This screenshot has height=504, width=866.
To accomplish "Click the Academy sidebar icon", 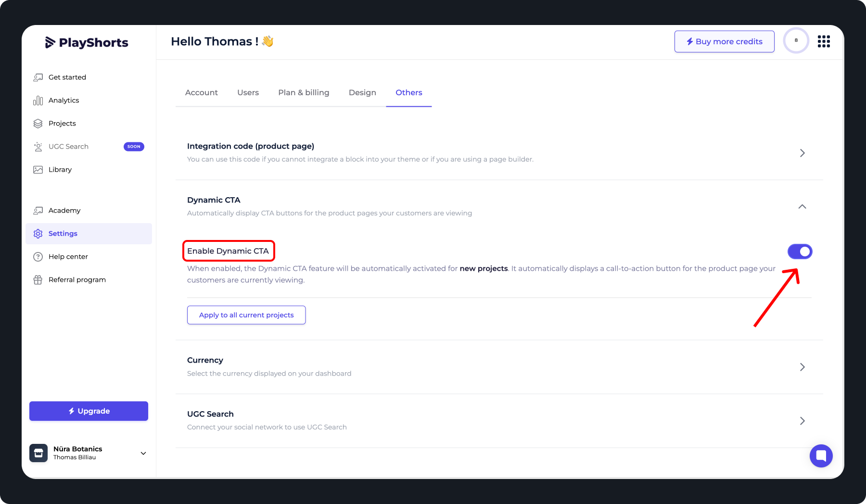I will click(x=38, y=211).
